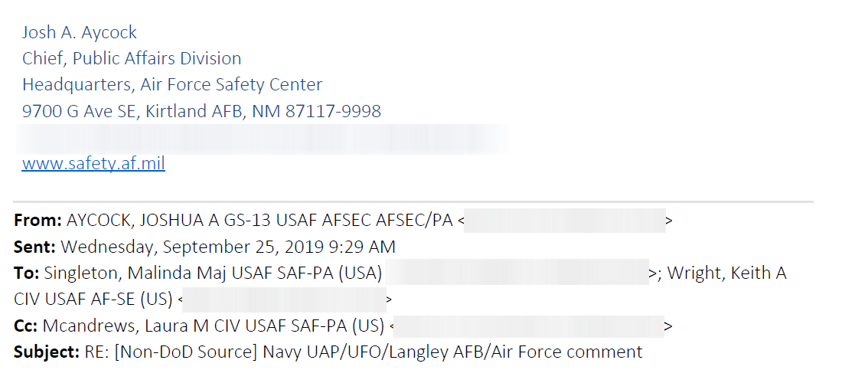
Task: Click the Kirtland AFB street address line
Action: coord(201,111)
